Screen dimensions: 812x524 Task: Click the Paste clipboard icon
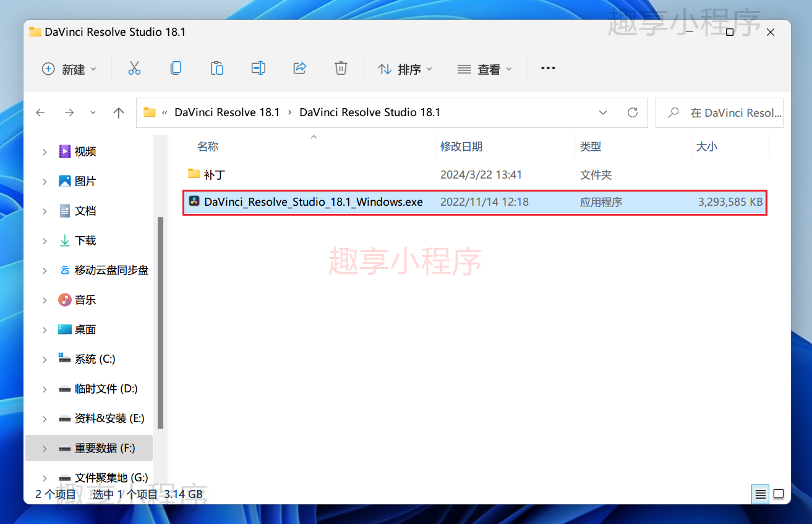click(217, 69)
